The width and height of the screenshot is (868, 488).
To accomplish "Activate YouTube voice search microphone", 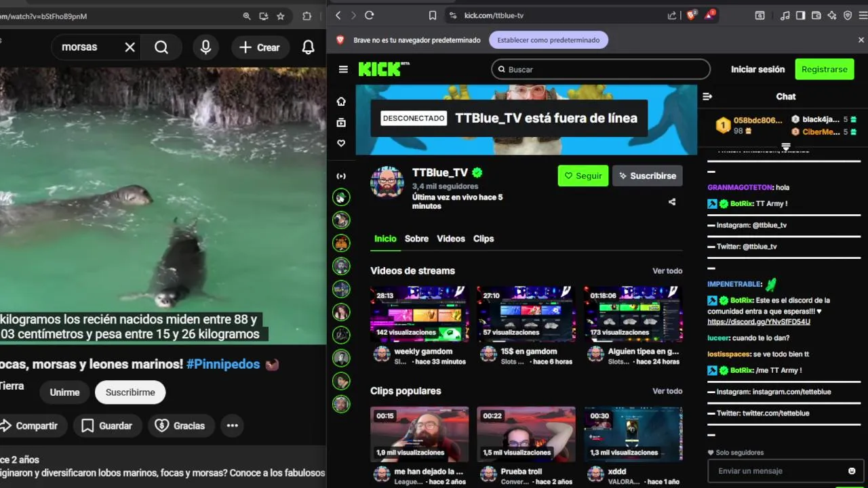I will click(x=205, y=47).
